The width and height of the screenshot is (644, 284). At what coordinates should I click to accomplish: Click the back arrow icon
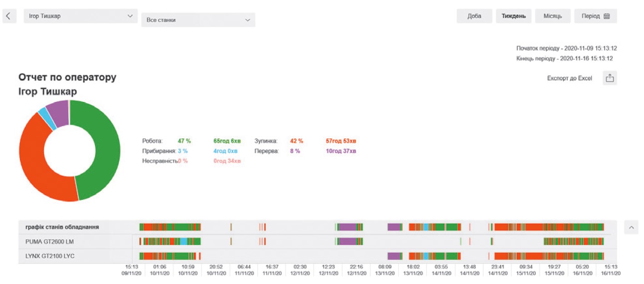pyautogui.click(x=9, y=16)
